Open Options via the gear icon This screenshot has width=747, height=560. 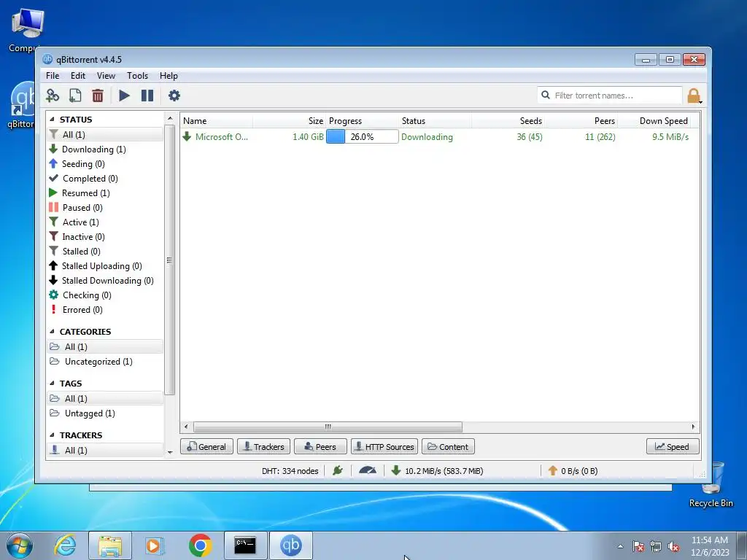pos(174,96)
